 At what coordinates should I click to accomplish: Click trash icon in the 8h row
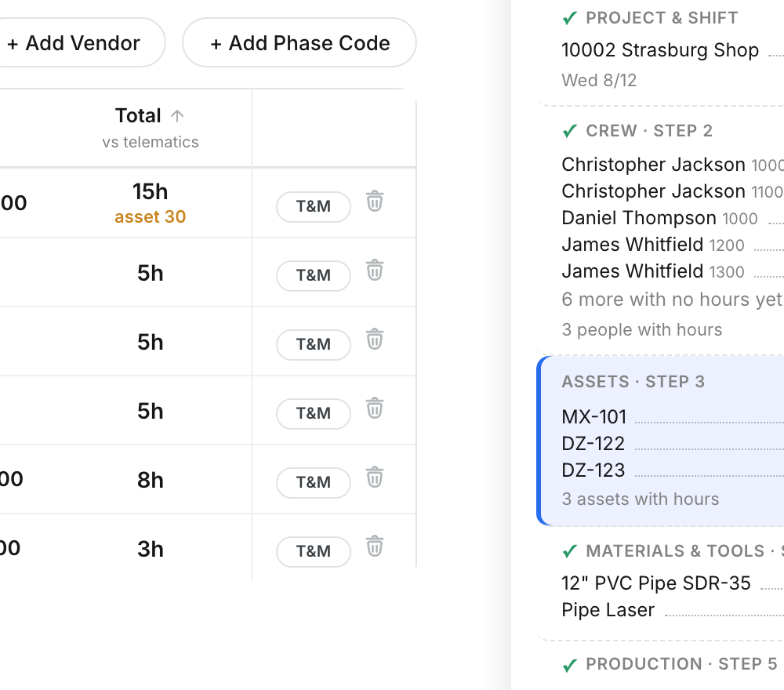tap(375, 477)
